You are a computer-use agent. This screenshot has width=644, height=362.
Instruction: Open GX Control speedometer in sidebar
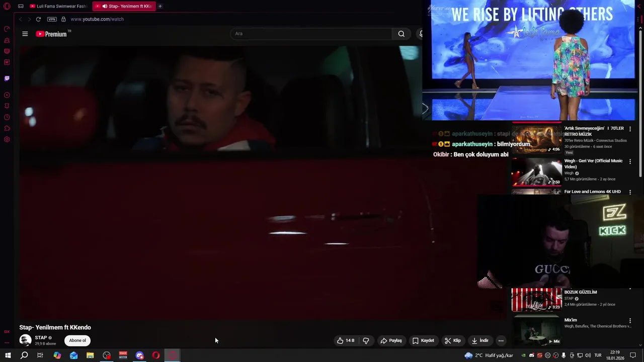[x=7, y=29]
